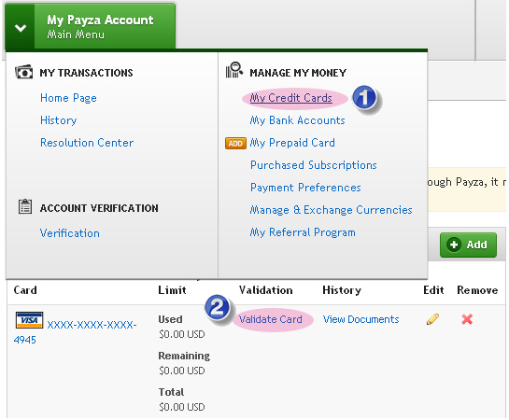
Task: Click the Remaining limit label
Action: (x=184, y=356)
